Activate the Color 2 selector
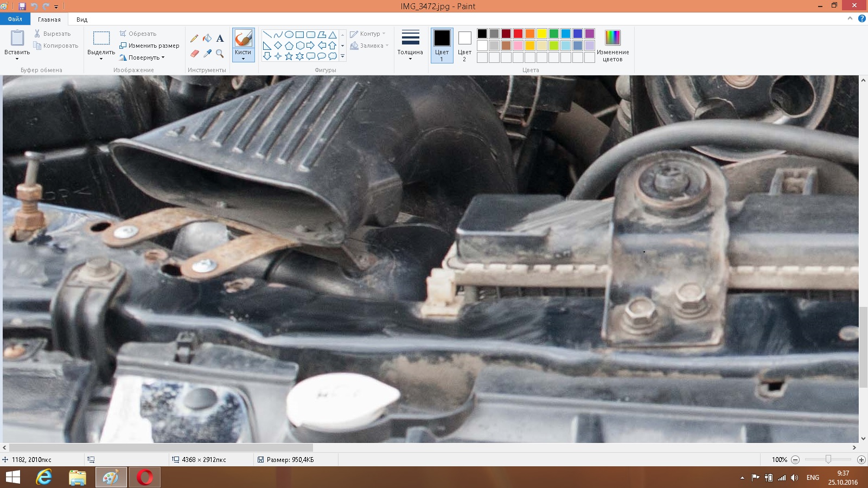This screenshot has height=488, width=868. [x=464, y=46]
